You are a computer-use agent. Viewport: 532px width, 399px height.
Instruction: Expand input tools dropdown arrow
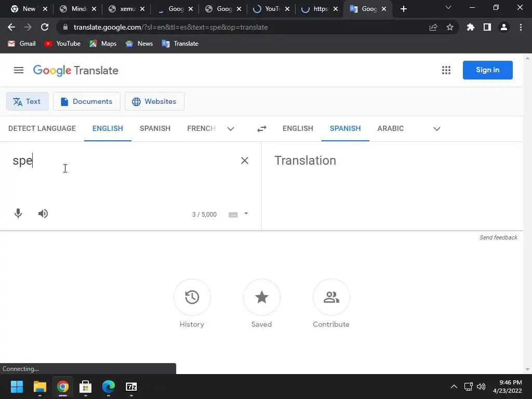(246, 214)
